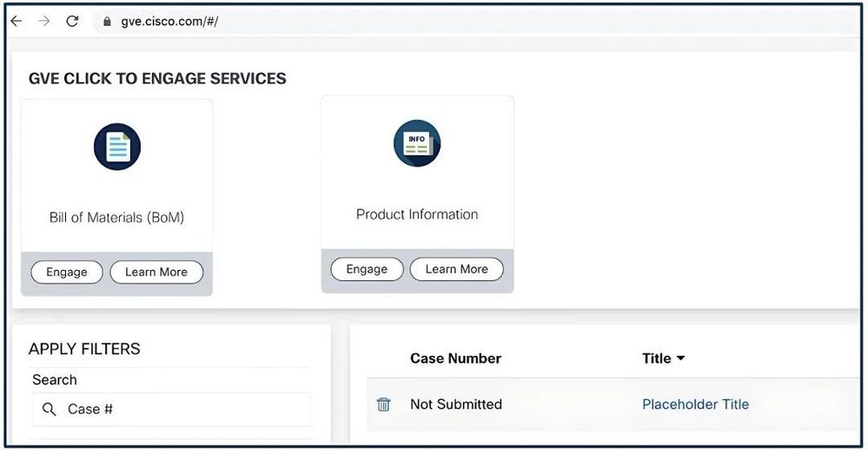868x454 pixels.
Task: Click the Product Information INFO icon
Action: coord(417,143)
